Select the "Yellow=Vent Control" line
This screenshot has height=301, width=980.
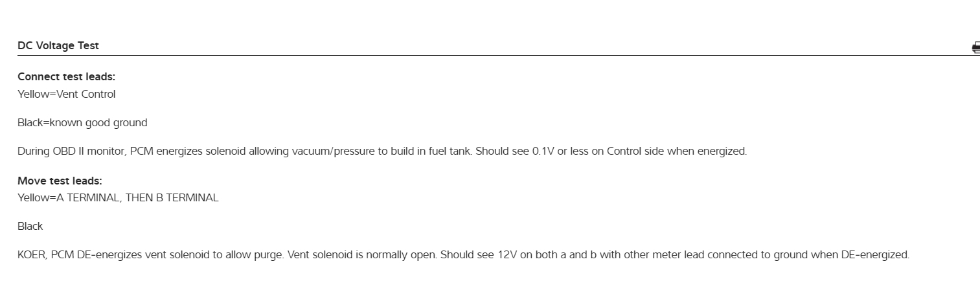[x=66, y=95]
